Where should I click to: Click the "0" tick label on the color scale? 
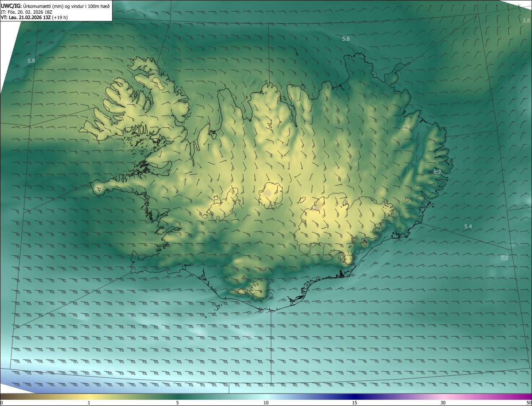[x=2, y=403]
